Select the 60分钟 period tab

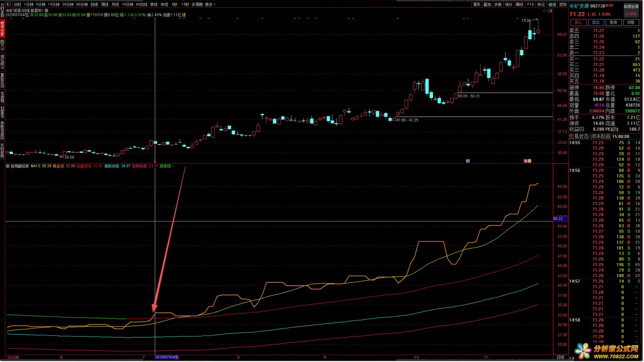(82, 4)
